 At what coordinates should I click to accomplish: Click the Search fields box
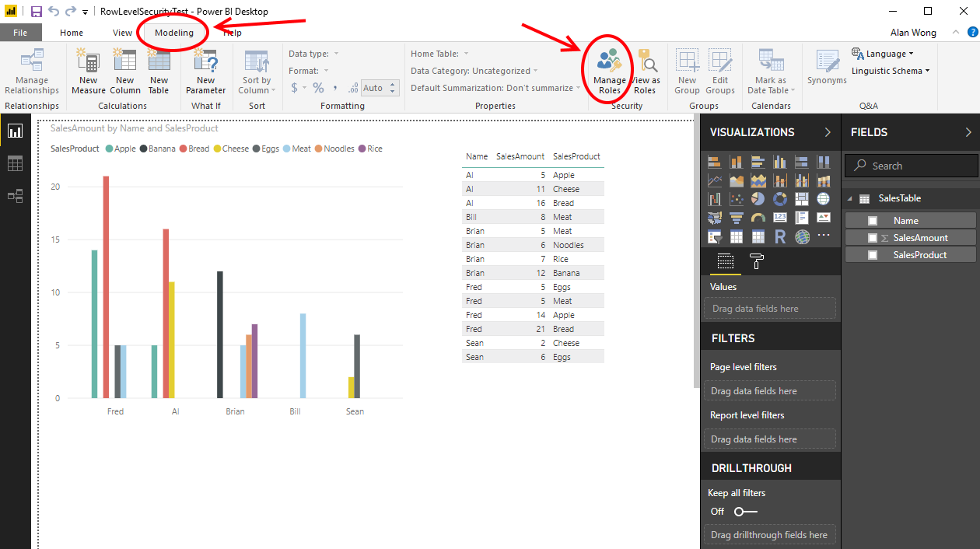[911, 166]
